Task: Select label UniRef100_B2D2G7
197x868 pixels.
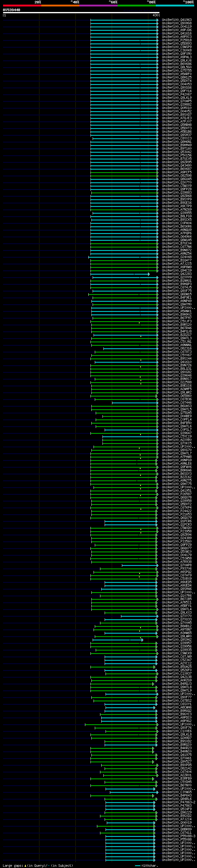Action: [x=177, y=335]
